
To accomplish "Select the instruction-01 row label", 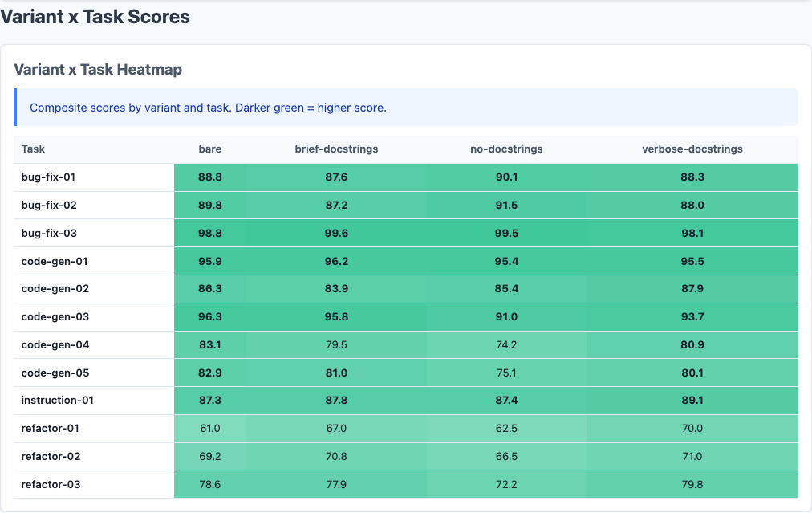I will pyautogui.click(x=57, y=400).
